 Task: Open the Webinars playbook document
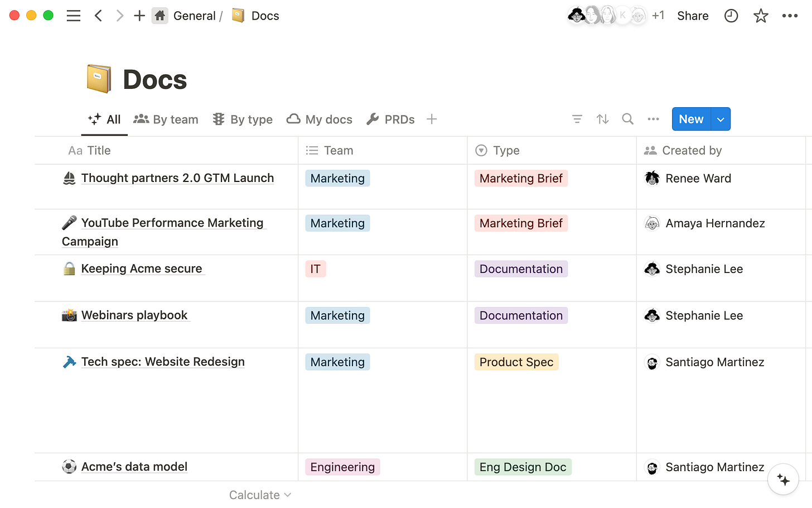pyautogui.click(x=134, y=315)
